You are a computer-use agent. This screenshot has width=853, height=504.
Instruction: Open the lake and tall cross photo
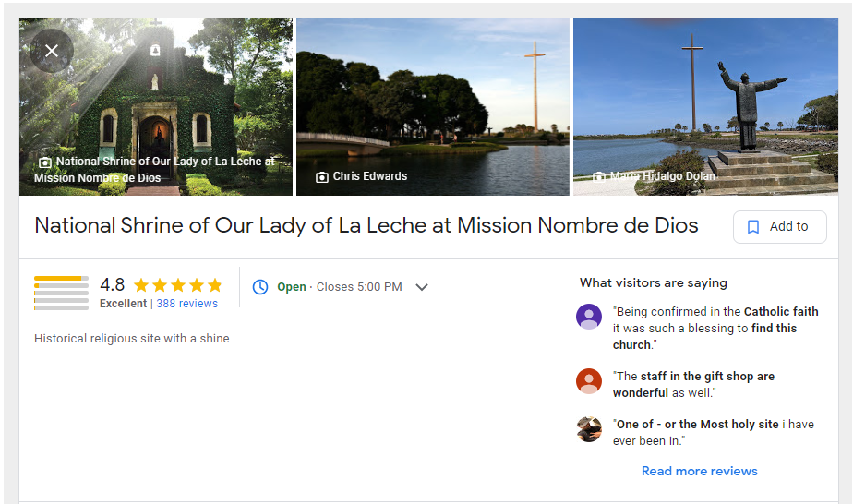(432, 107)
